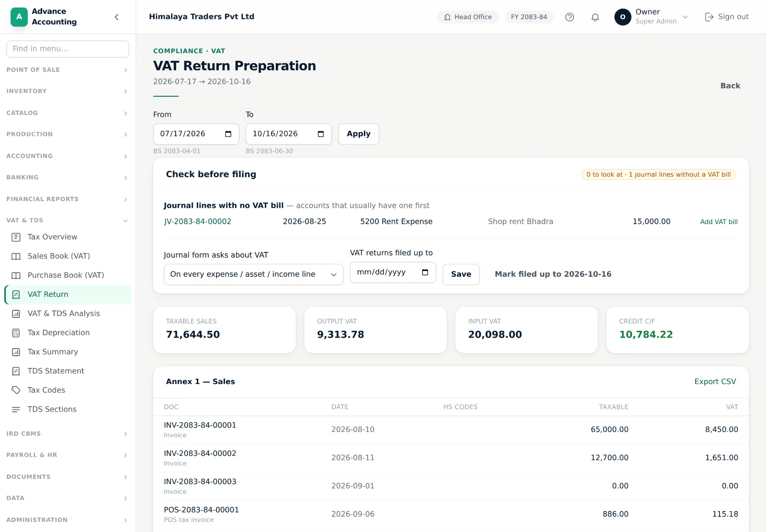The height and width of the screenshot is (532, 766).
Task: Click the Tax Codes tag icon
Action: (16, 390)
